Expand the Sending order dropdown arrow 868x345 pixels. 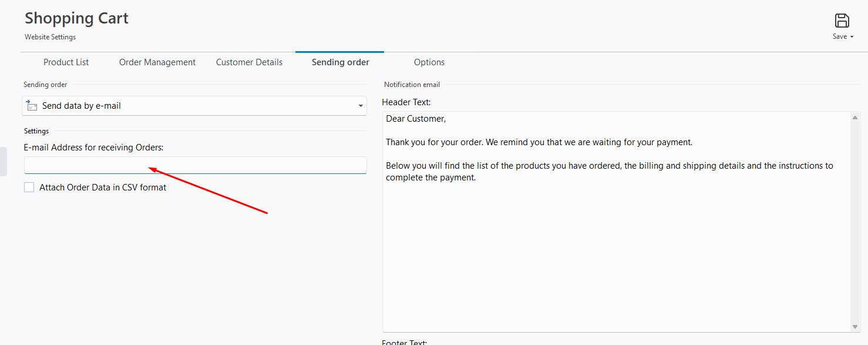pyautogui.click(x=361, y=106)
